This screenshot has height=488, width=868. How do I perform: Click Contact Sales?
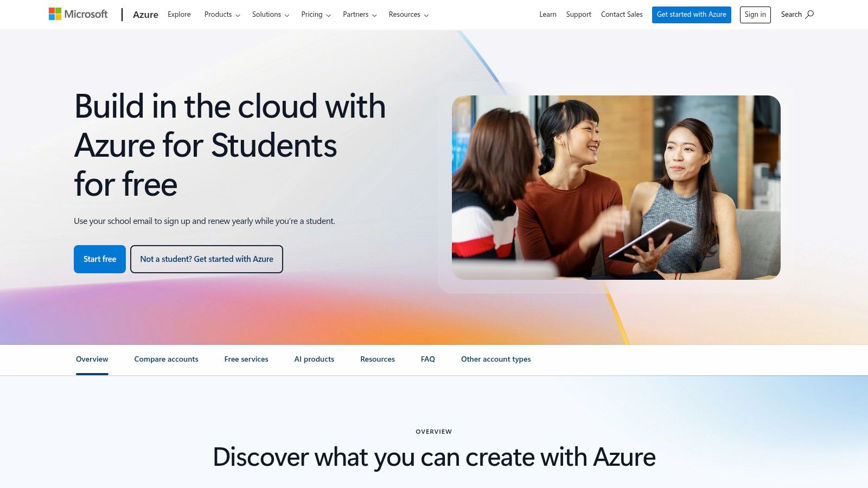click(x=622, y=15)
